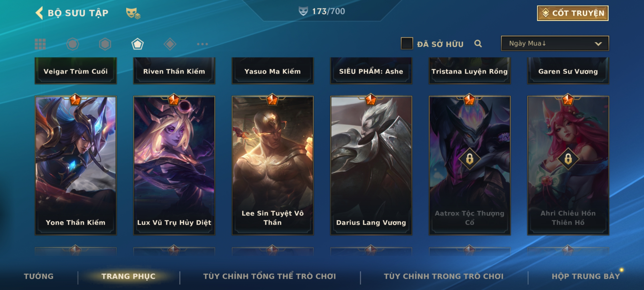The height and width of the screenshot is (290, 644).
Task: Open the Ngày Mua sort dropdown
Action: 555,44
